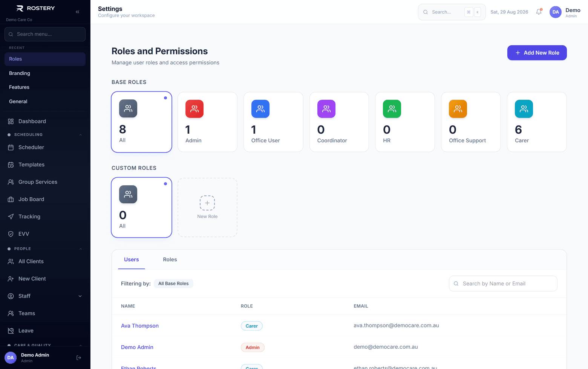
Task: Collapse the sidebar with the double-chevron icon
Action: [x=77, y=12]
